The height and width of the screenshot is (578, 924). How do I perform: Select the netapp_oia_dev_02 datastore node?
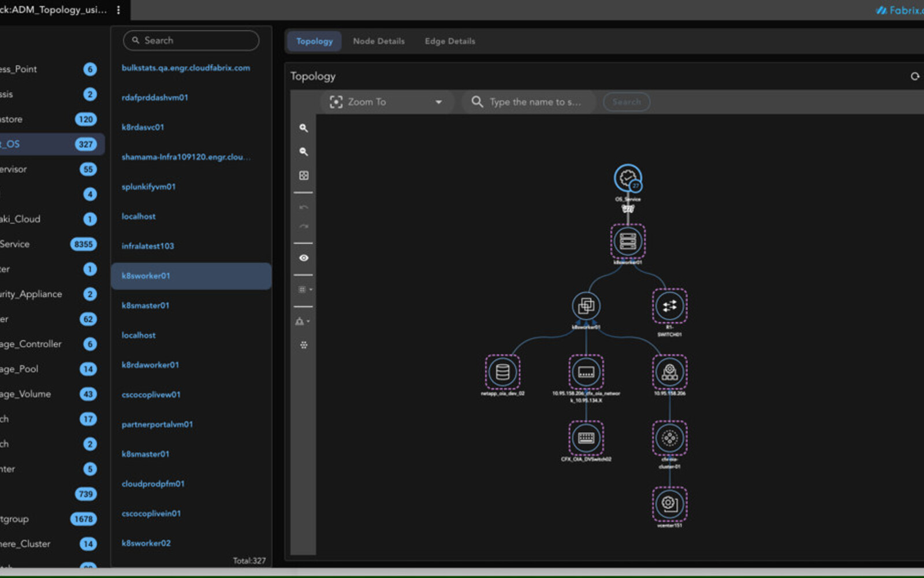tap(502, 372)
